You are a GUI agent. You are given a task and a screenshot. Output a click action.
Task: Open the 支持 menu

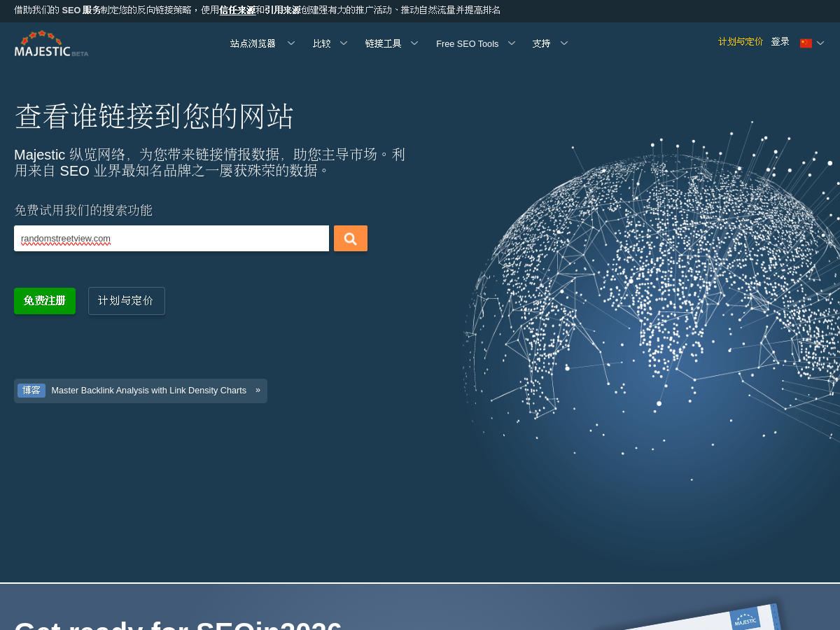tap(541, 43)
